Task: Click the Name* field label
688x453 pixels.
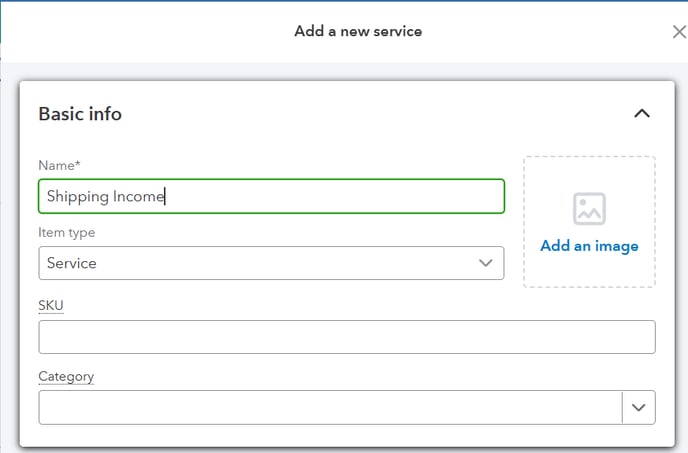Action: coord(59,165)
